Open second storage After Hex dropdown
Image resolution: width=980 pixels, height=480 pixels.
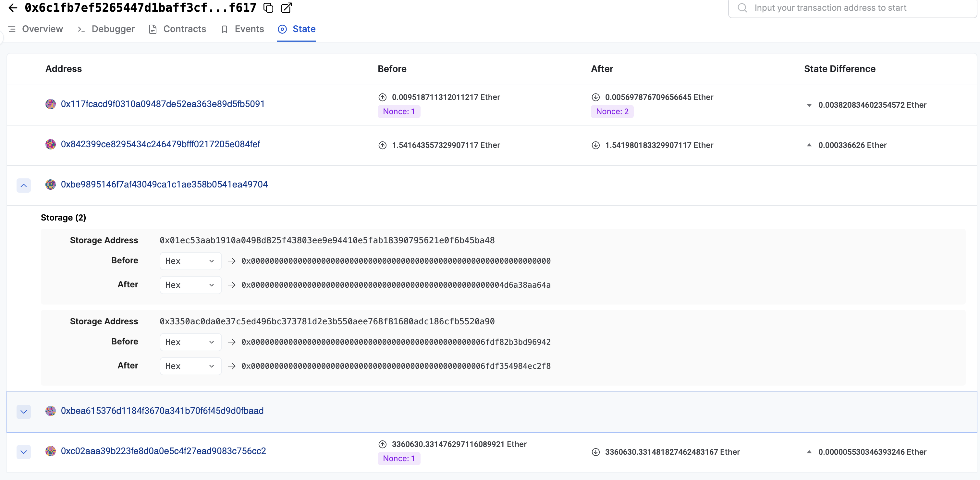[190, 366]
